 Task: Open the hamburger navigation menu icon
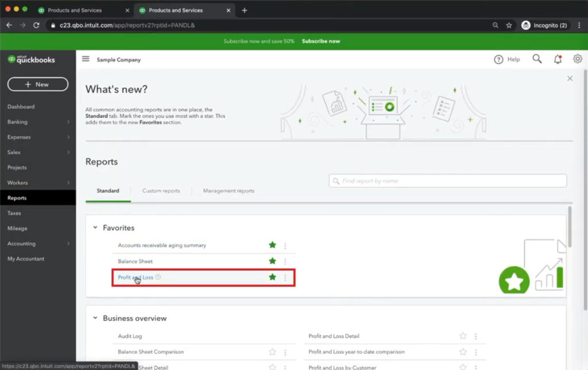pyautogui.click(x=86, y=59)
